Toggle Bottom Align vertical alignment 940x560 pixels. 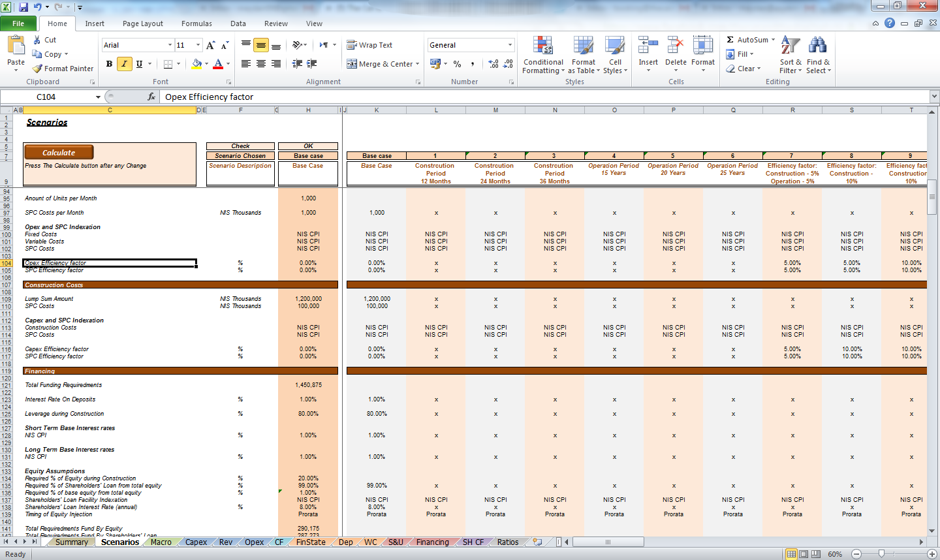[276, 45]
